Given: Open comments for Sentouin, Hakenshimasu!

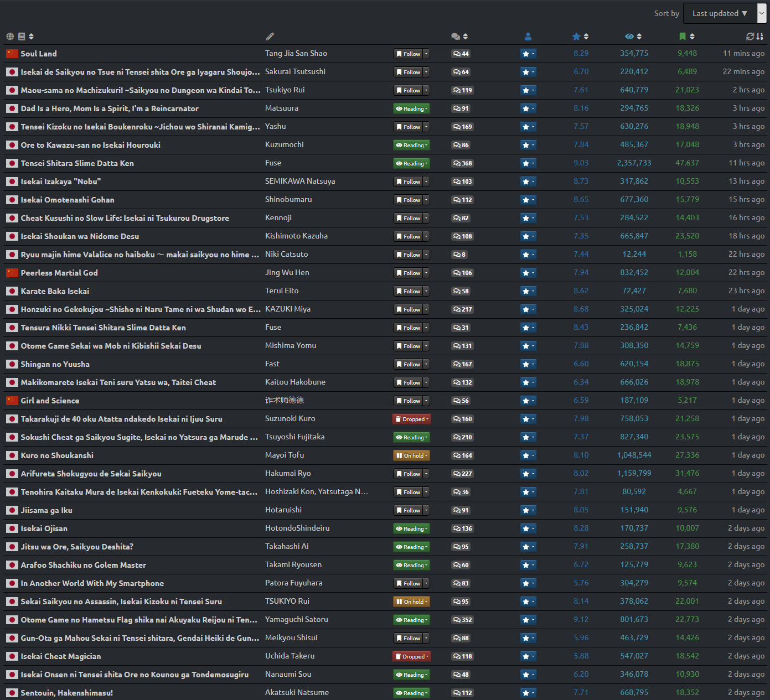Looking at the screenshot, I should click(462, 693).
